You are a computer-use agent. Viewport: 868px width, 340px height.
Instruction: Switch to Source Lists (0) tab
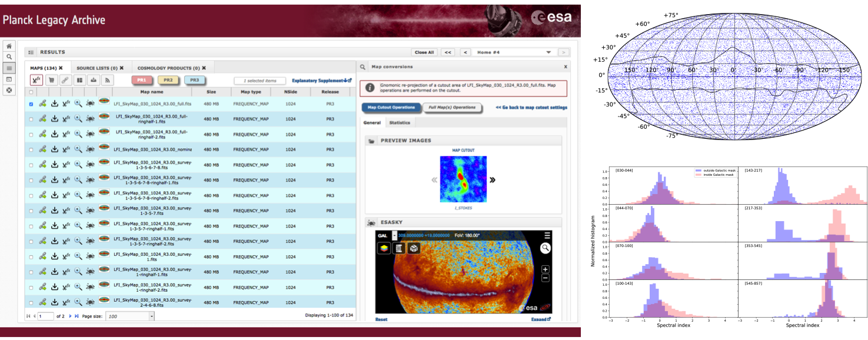100,68
